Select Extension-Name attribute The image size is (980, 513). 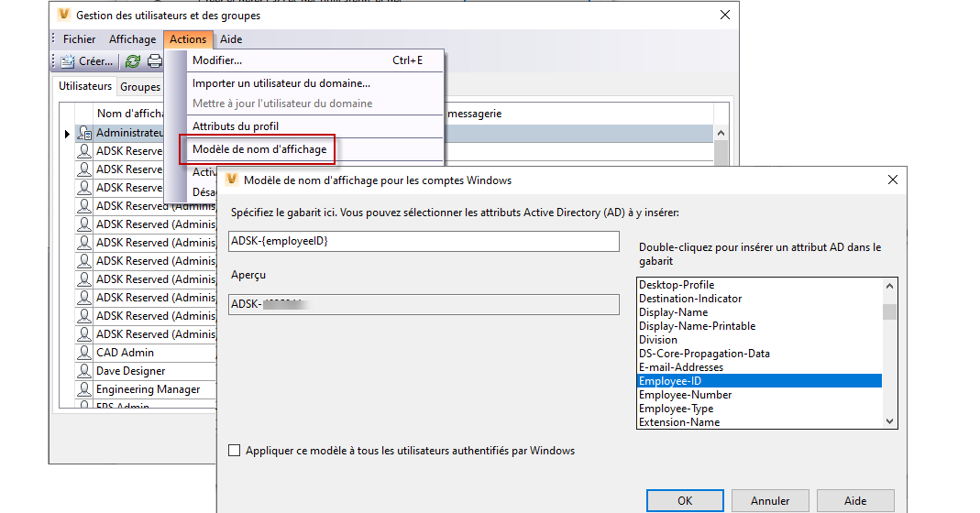coord(759,421)
